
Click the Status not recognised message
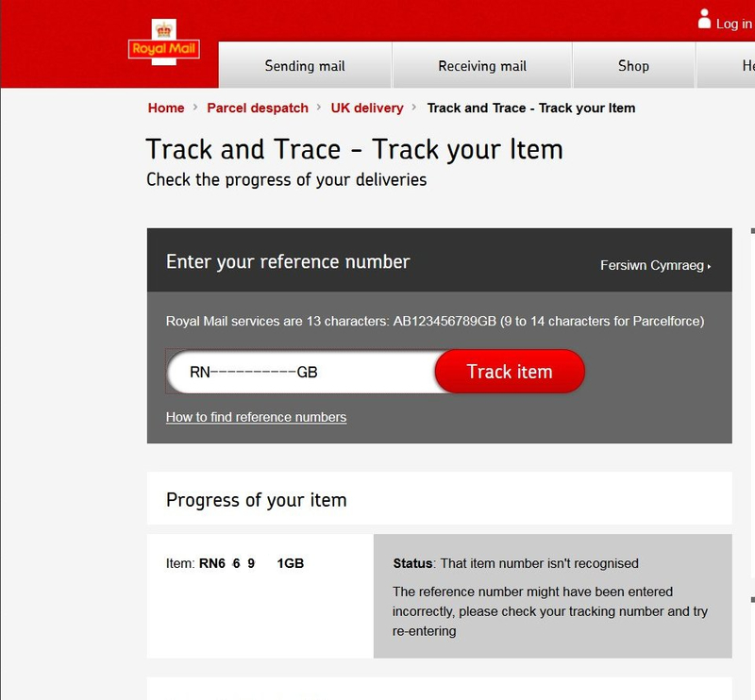[x=515, y=563]
